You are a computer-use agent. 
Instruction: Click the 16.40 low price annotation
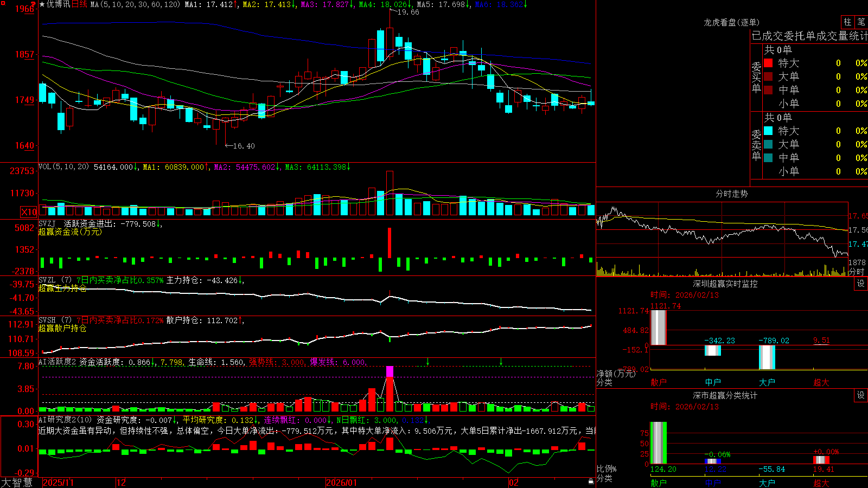[x=244, y=146]
